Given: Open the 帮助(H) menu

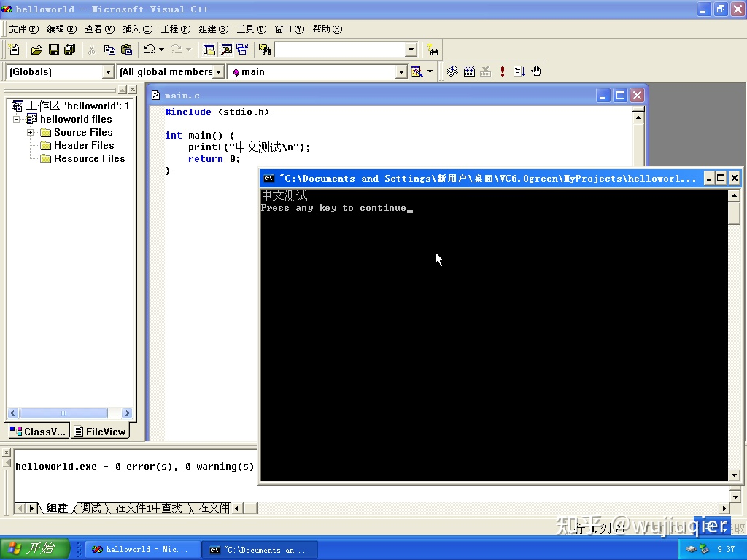Looking at the screenshot, I should click(328, 29).
